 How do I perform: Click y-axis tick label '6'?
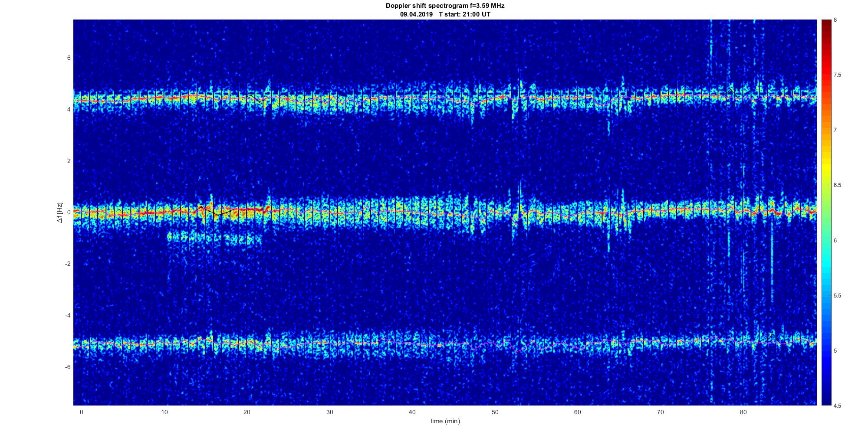pyautogui.click(x=69, y=58)
